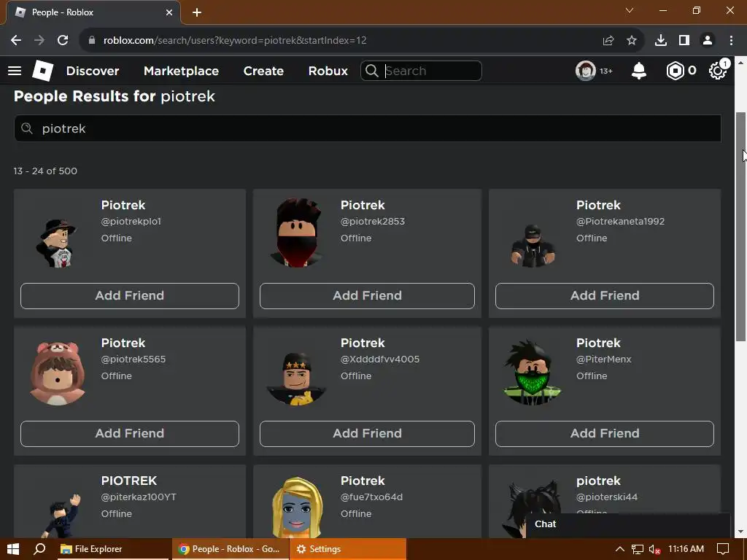
Task: Reload the Roblox page
Action: tap(63, 41)
